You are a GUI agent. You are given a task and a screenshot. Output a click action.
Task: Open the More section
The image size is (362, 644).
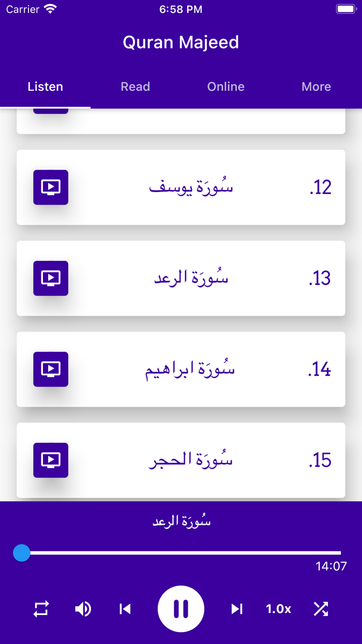coord(316,86)
